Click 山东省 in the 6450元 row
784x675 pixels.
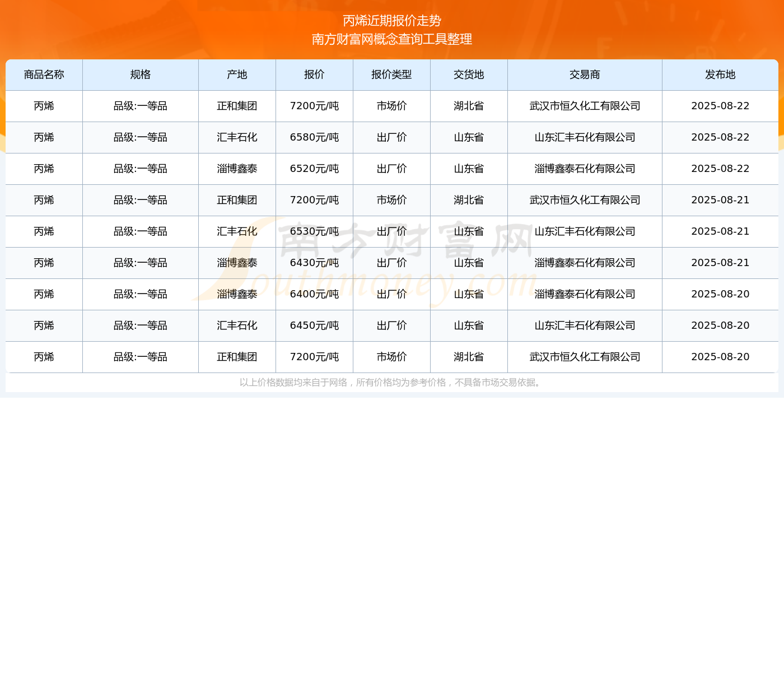coord(469,325)
